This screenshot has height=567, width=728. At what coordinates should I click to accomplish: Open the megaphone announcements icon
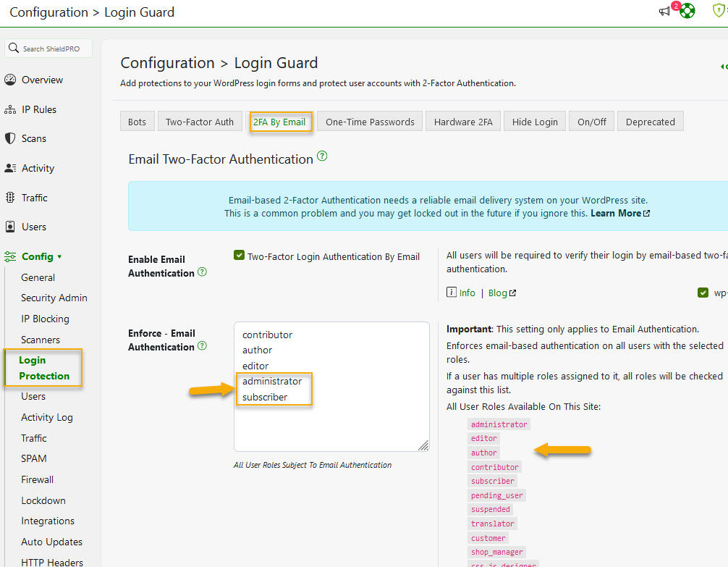pos(664,11)
